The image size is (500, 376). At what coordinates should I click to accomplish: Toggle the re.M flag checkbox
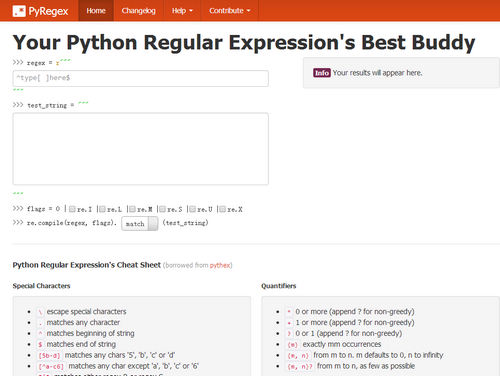(132, 209)
